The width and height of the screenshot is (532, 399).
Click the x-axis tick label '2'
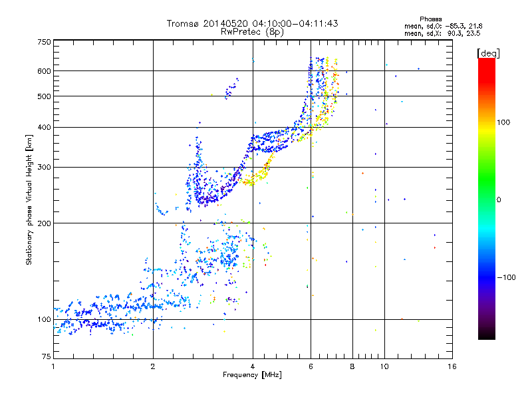point(153,366)
